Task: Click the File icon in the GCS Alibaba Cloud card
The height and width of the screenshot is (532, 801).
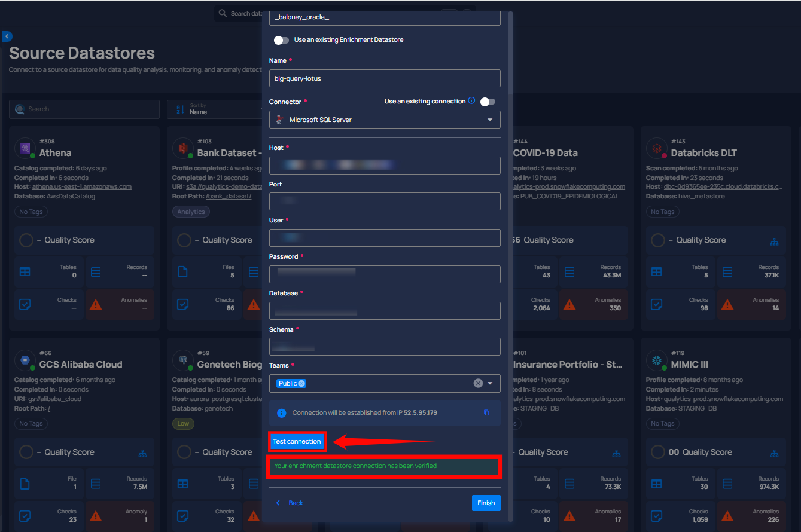Action: (x=25, y=484)
